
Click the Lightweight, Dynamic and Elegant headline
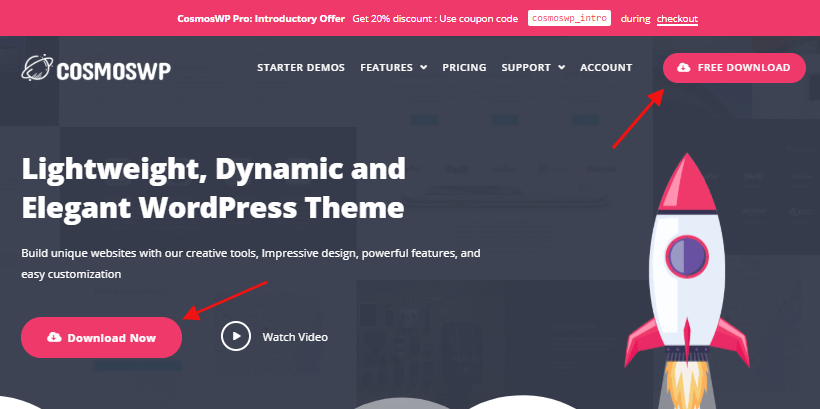click(x=213, y=188)
